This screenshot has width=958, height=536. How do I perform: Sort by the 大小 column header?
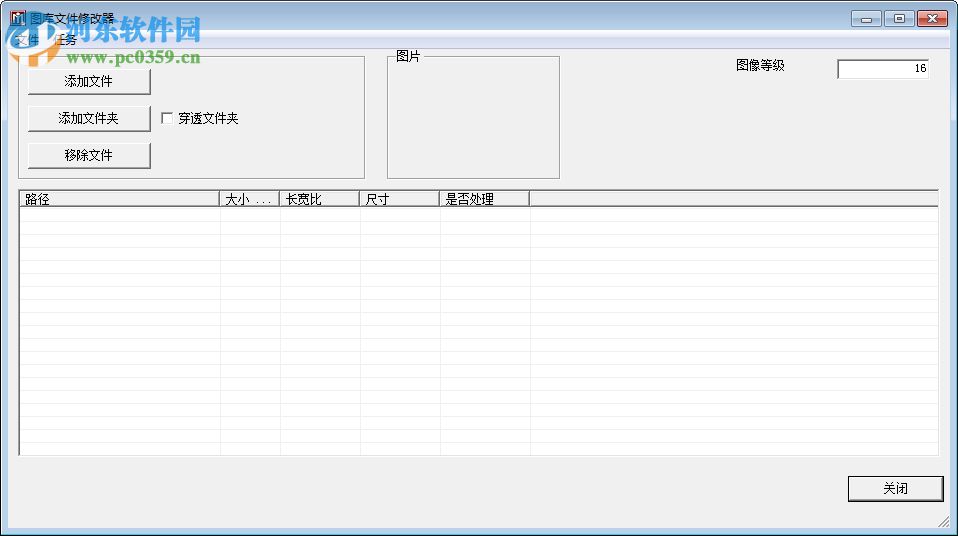[x=249, y=199]
